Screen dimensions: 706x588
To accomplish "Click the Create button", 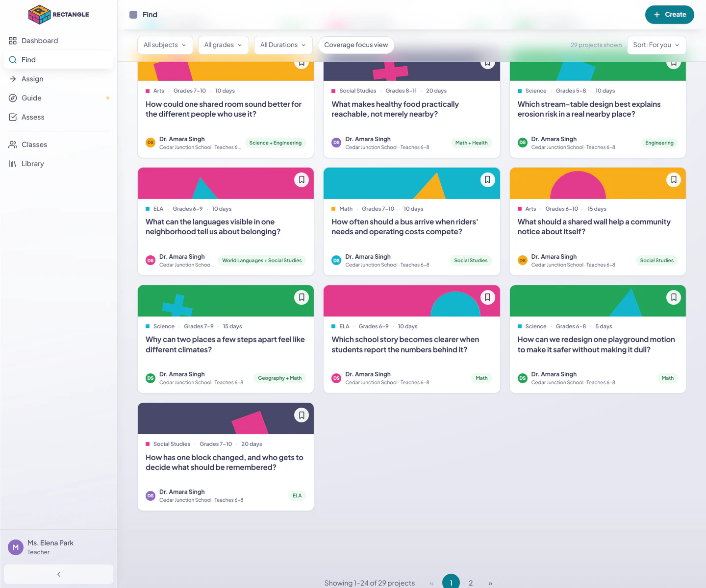I will tap(669, 15).
